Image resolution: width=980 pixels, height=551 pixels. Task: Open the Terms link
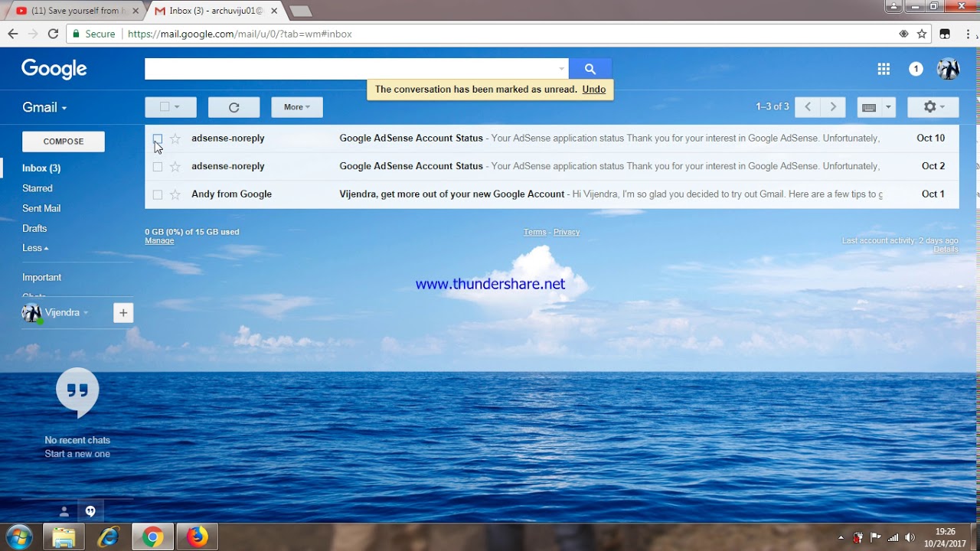coord(535,232)
